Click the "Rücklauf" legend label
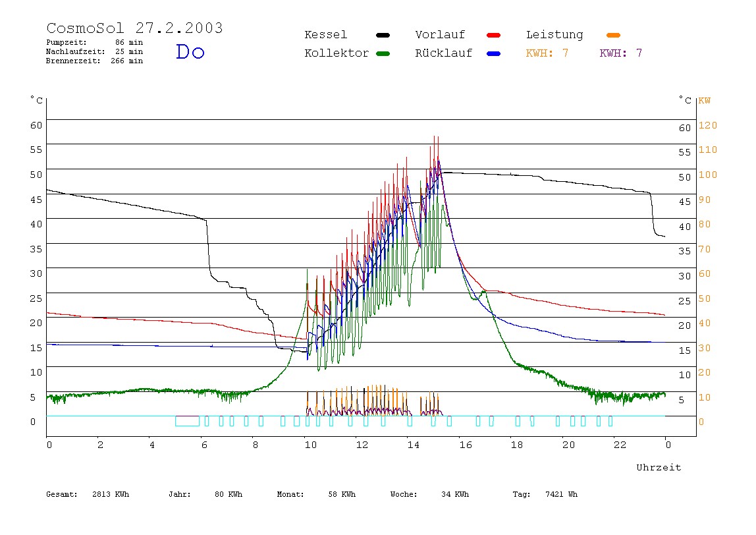Image resolution: width=756 pixels, height=535 pixels. pos(444,53)
